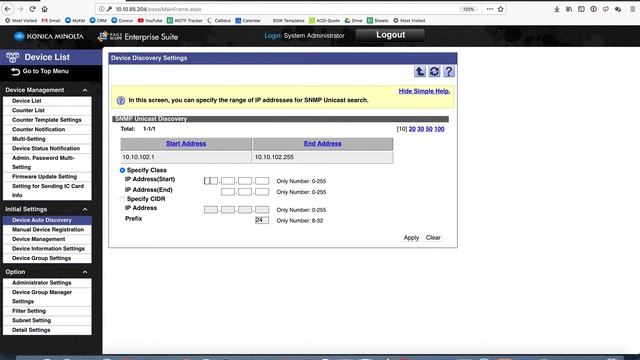640x360 pixels.
Task: Show 50 results per page
Action: pyautogui.click(x=429, y=129)
